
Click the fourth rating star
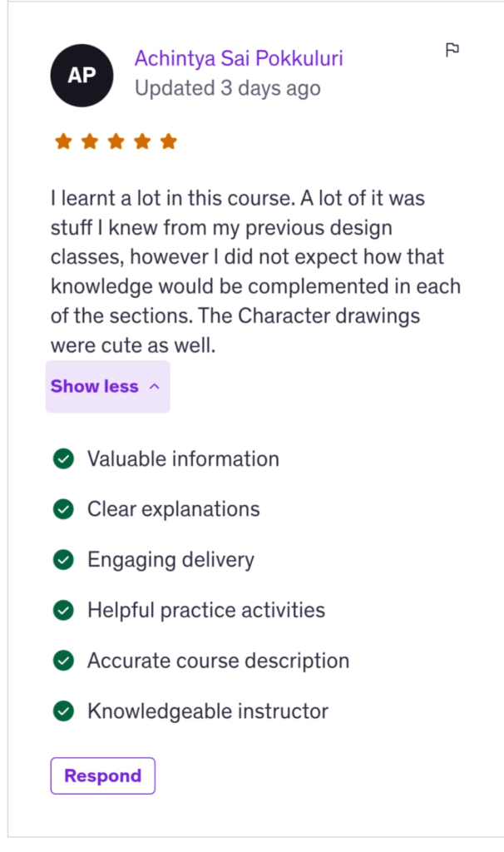(x=142, y=141)
